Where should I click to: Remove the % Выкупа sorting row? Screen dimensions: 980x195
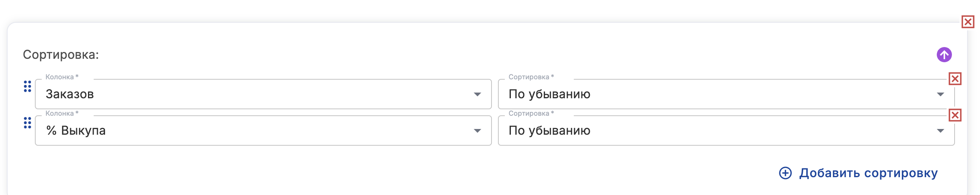pos(955,115)
